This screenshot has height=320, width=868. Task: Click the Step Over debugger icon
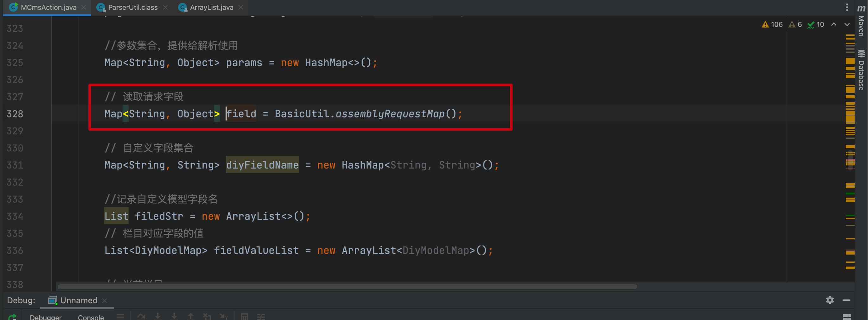(141, 316)
